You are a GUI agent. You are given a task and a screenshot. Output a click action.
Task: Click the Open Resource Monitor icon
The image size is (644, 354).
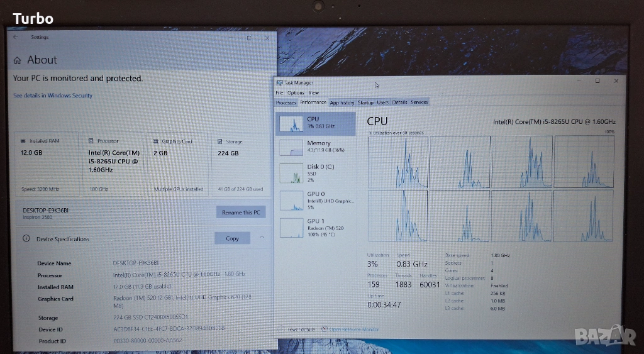point(325,329)
